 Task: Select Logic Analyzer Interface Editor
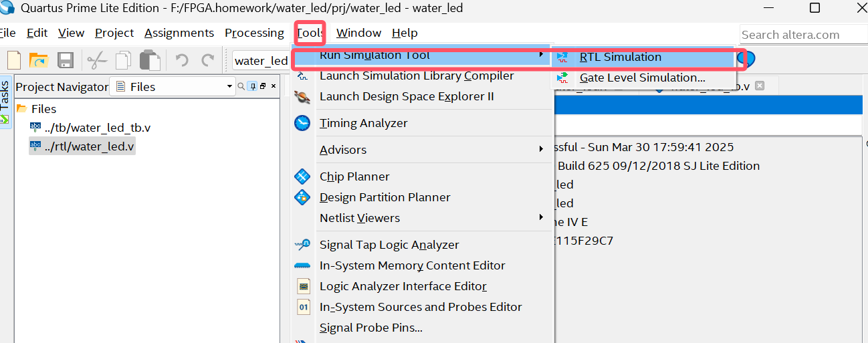(403, 286)
